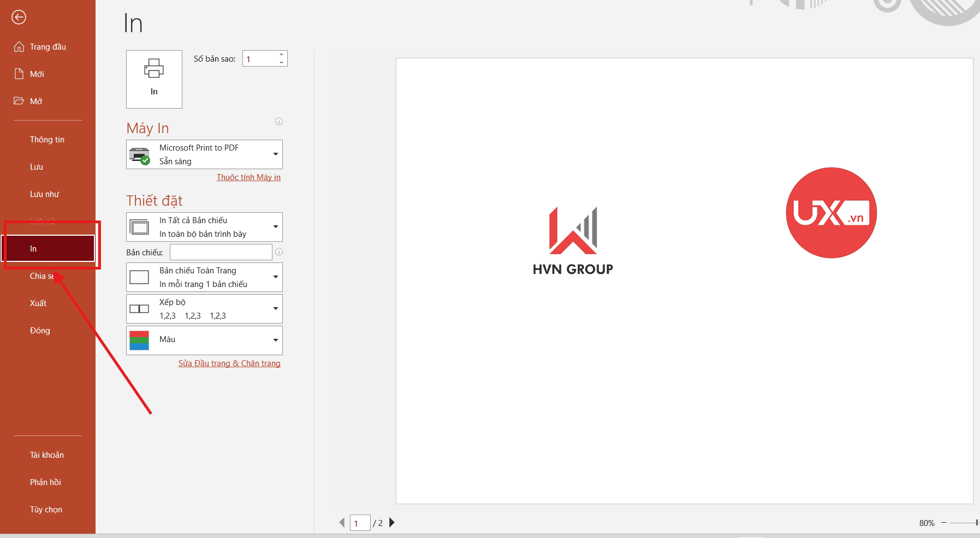Decrease the Số bản sao copy count
The image size is (980, 538).
[281, 62]
